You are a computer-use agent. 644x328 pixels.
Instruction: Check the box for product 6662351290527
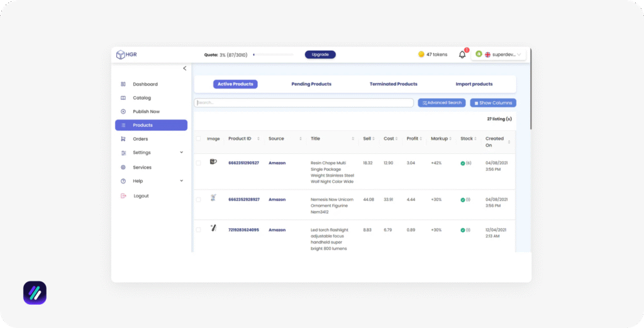pyautogui.click(x=199, y=163)
